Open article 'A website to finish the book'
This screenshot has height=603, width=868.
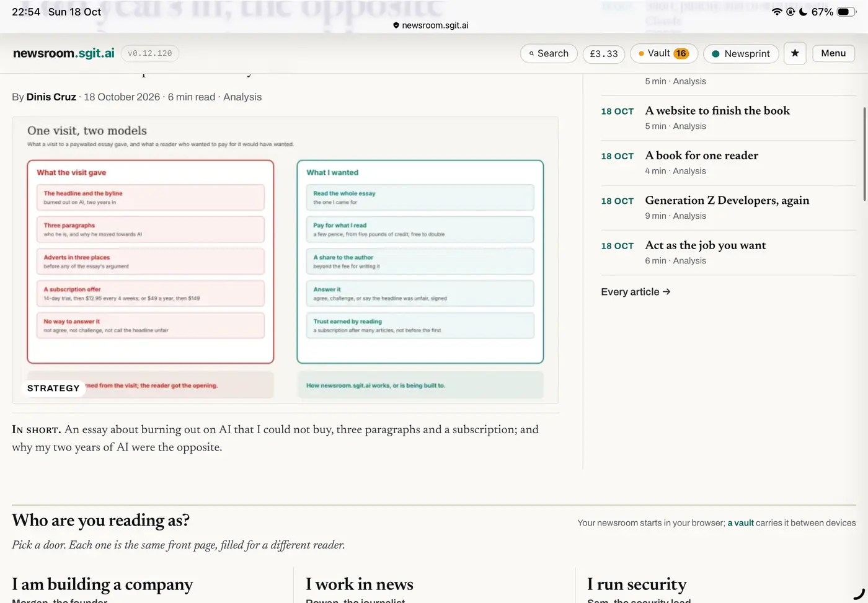coord(717,111)
